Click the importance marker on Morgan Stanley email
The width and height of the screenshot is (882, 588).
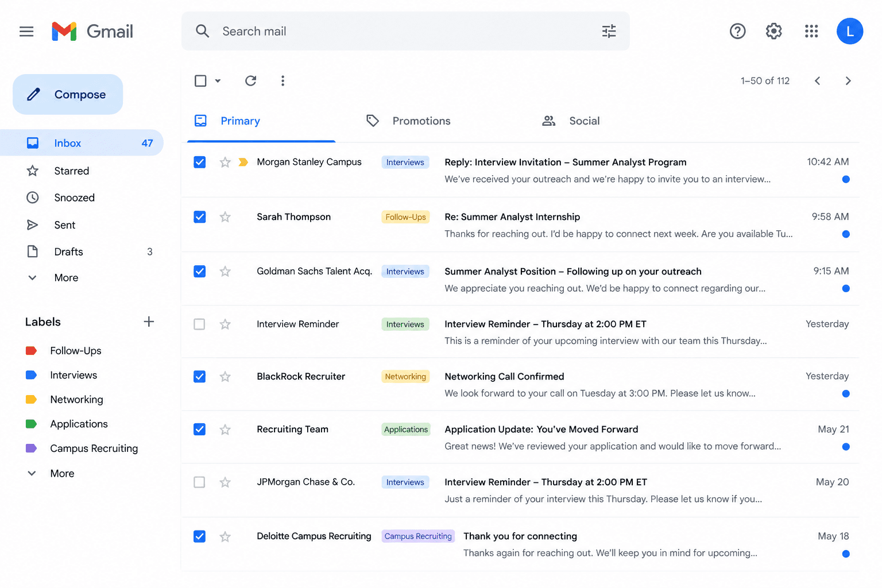click(x=243, y=163)
